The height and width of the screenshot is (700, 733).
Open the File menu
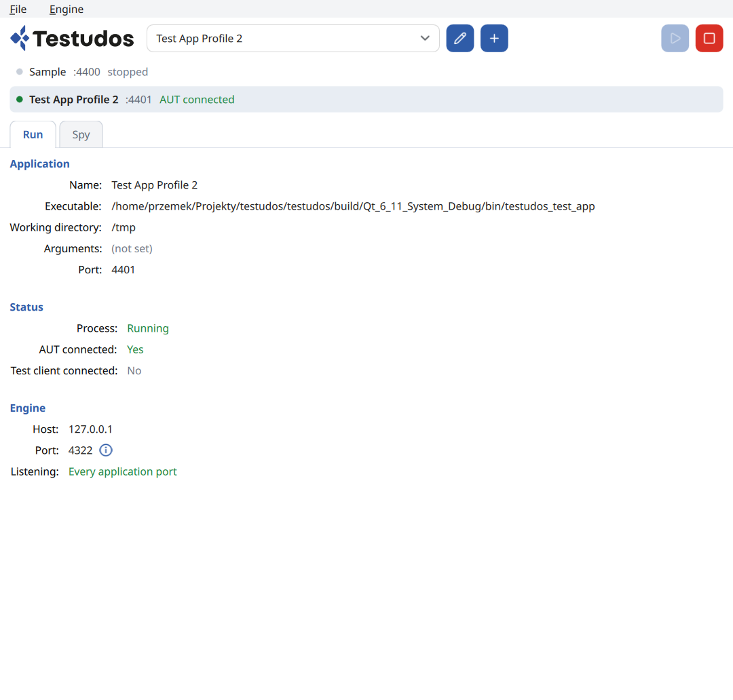click(18, 9)
